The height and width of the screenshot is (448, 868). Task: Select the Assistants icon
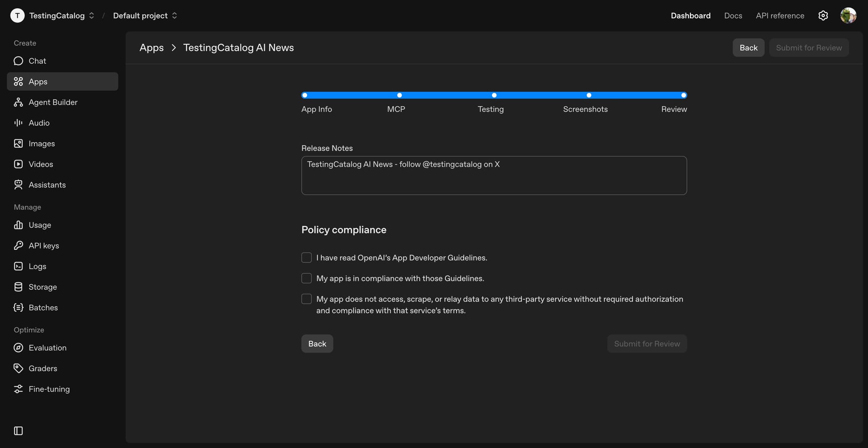click(18, 184)
